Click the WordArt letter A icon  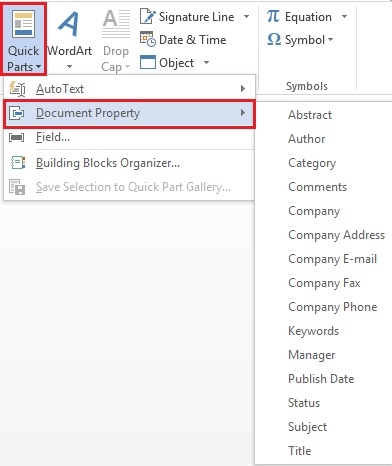coord(69,24)
